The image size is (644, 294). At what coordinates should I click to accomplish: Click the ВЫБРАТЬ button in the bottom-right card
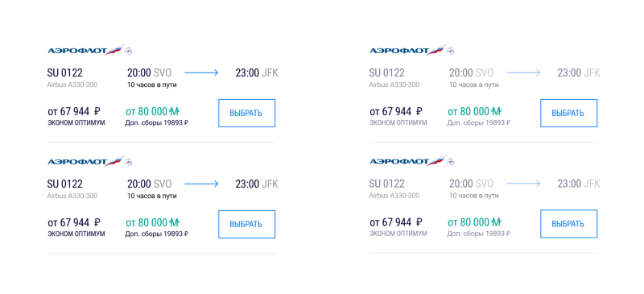click(568, 224)
